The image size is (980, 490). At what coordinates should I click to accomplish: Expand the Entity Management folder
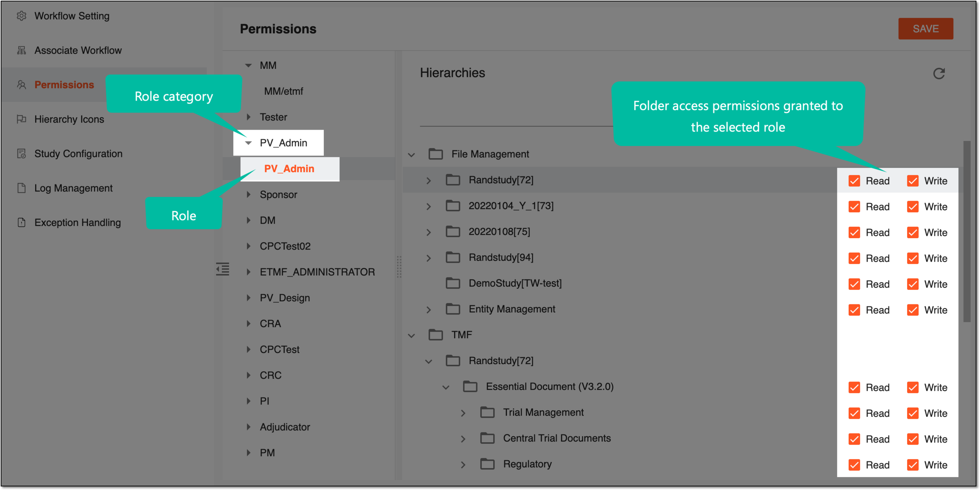(429, 310)
